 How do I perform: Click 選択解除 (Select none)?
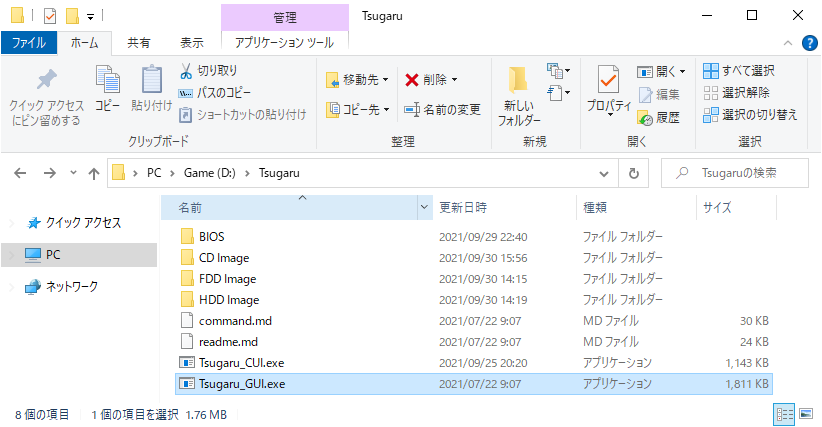pyautogui.click(x=737, y=93)
